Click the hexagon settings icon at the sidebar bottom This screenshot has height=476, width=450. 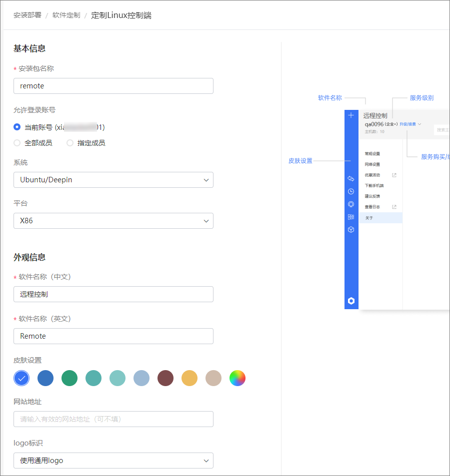pos(351,301)
